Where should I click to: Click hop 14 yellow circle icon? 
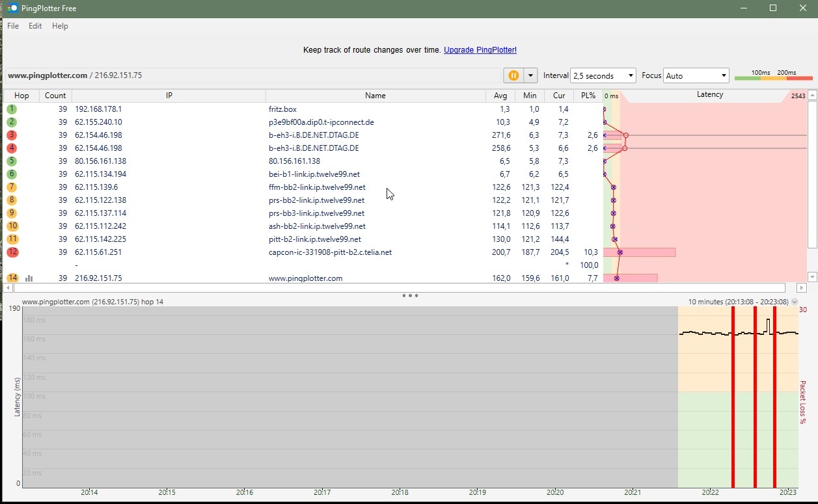click(12, 278)
